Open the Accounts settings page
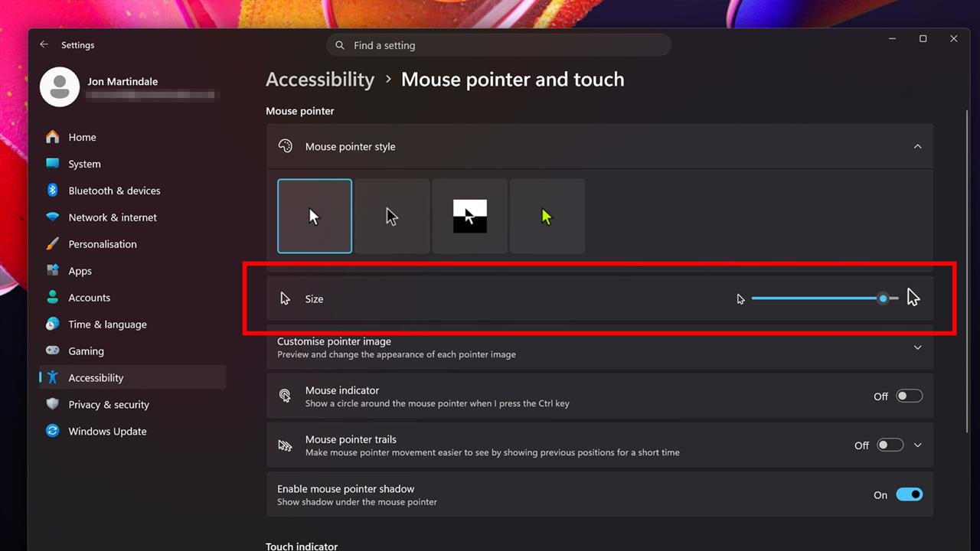Image resolution: width=980 pixels, height=551 pixels. [132, 298]
